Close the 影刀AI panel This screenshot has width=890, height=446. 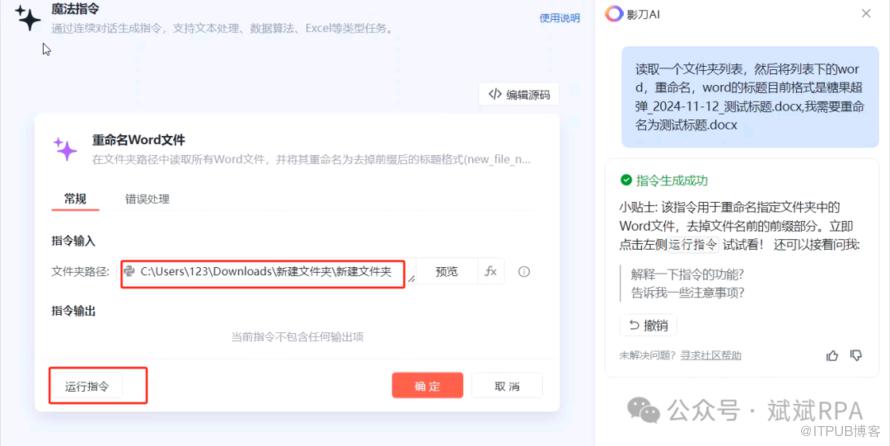pyautogui.click(x=866, y=14)
